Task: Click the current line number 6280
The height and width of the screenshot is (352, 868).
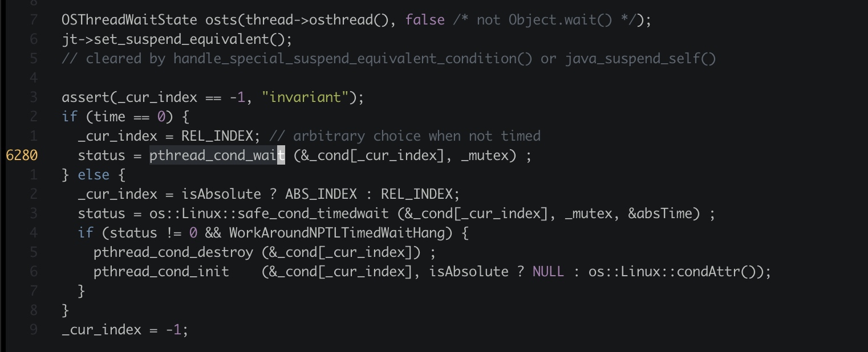Action: [22, 155]
